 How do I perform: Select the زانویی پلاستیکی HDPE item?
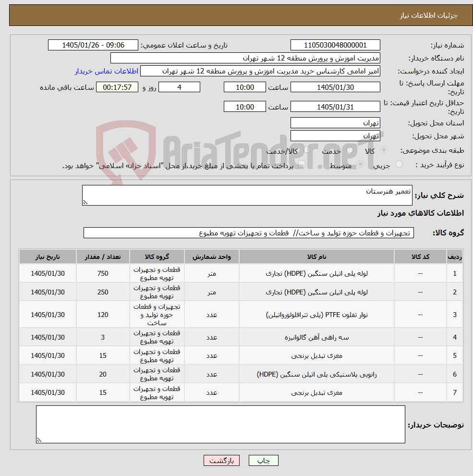(x=316, y=374)
